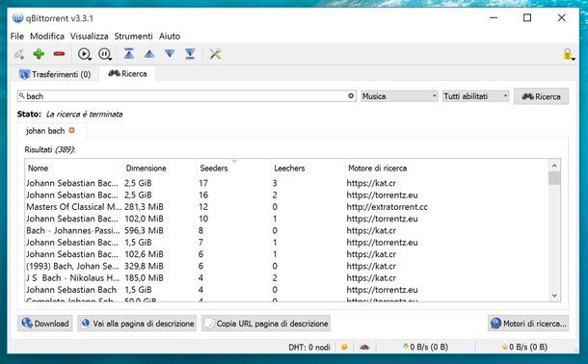Open the Strumenti menu

point(133,37)
